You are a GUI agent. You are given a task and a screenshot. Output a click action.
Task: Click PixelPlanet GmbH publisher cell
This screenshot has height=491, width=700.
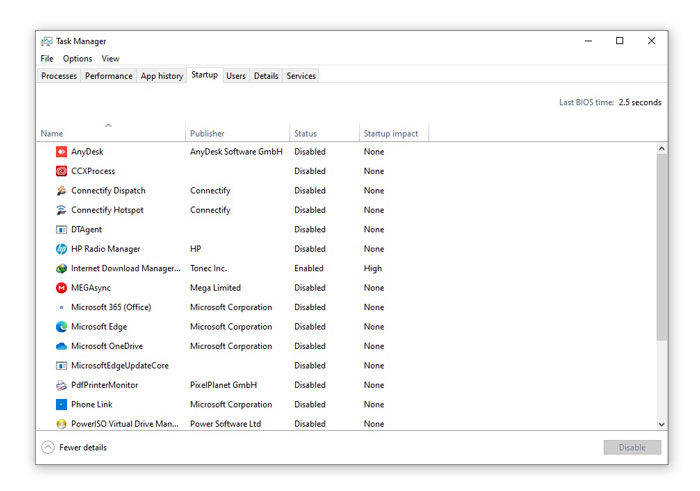[224, 385]
